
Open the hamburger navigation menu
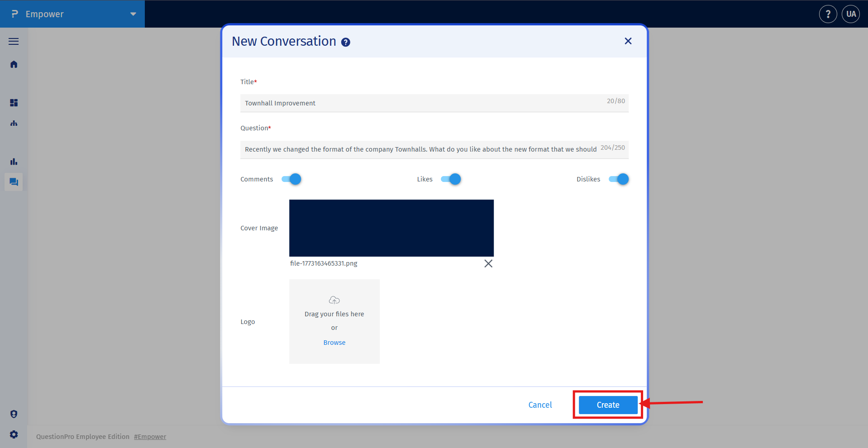13,41
